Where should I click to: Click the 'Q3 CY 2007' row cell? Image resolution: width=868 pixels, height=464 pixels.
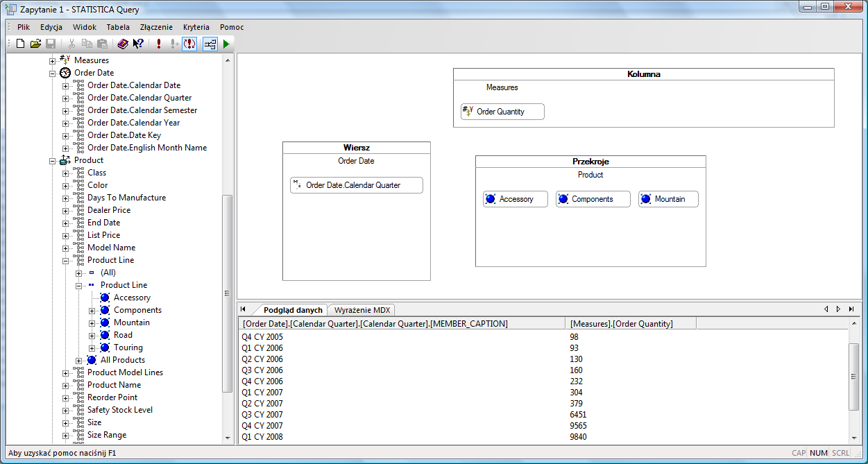pos(262,415)
